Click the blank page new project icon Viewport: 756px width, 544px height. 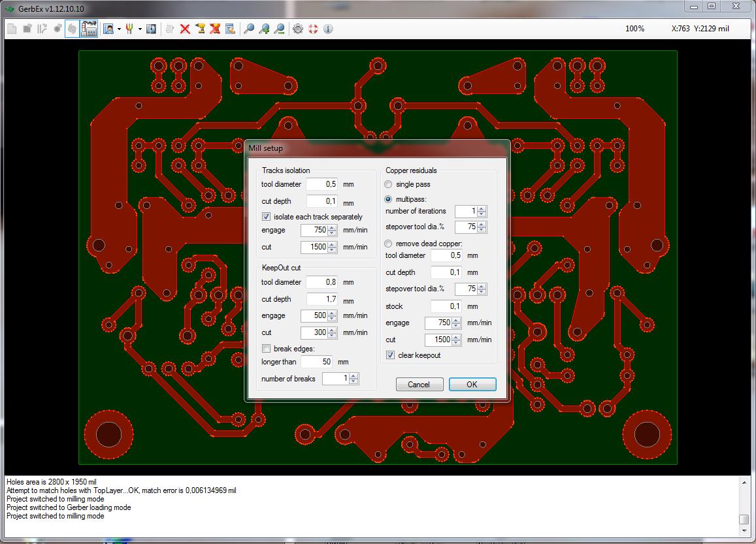tap(12, 29)
